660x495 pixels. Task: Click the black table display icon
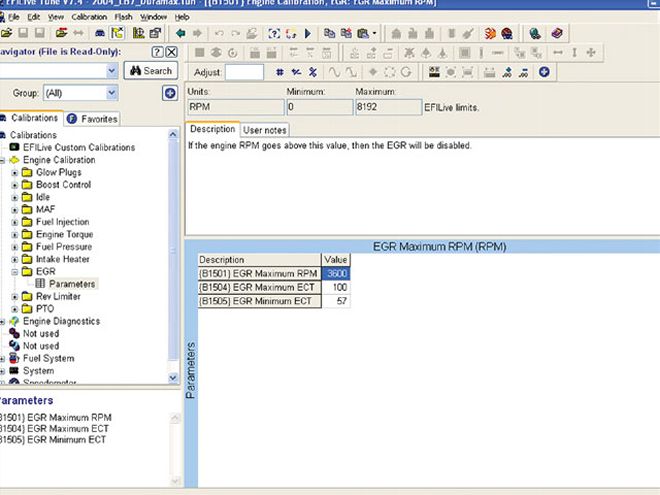pos(434,72)
